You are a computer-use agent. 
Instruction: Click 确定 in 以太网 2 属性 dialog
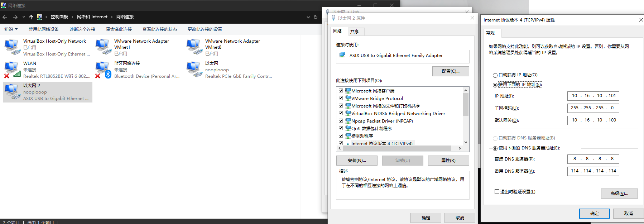[x=426, y=218]
